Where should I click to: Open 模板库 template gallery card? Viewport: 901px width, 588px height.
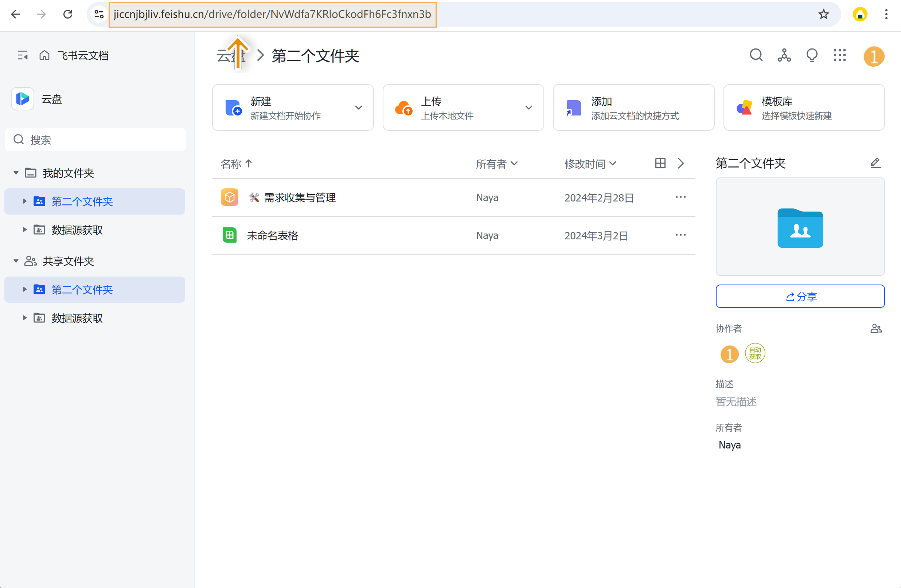[x=804, y=107]
